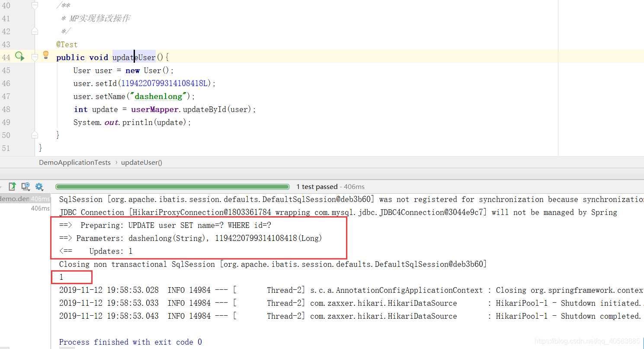Image resolution: width=644 pixels, height=349 pixels.
Task: Click 'Closing non transactional SqlSession' line
Action: pyautogui.click(x=273, y=264)
